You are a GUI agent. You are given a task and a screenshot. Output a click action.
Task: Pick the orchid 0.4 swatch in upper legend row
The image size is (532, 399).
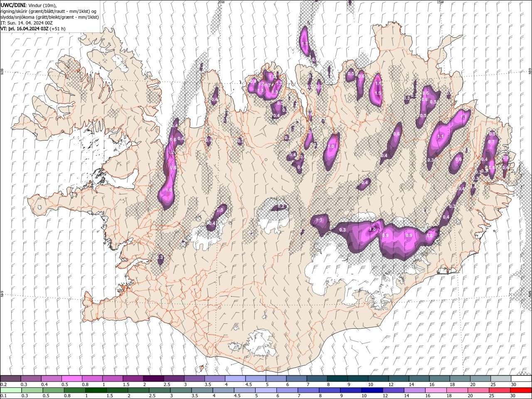coord(51,379)
